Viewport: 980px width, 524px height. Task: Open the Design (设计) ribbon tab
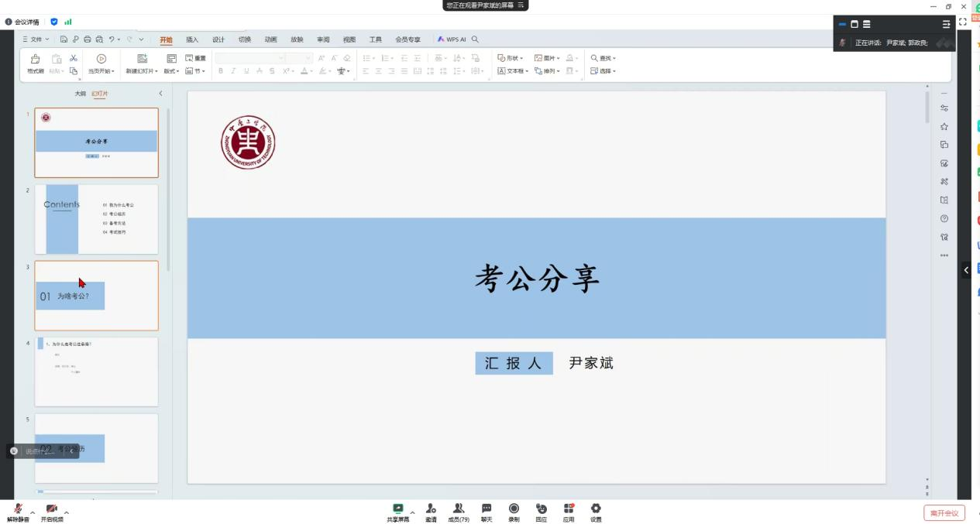[218, 39]
